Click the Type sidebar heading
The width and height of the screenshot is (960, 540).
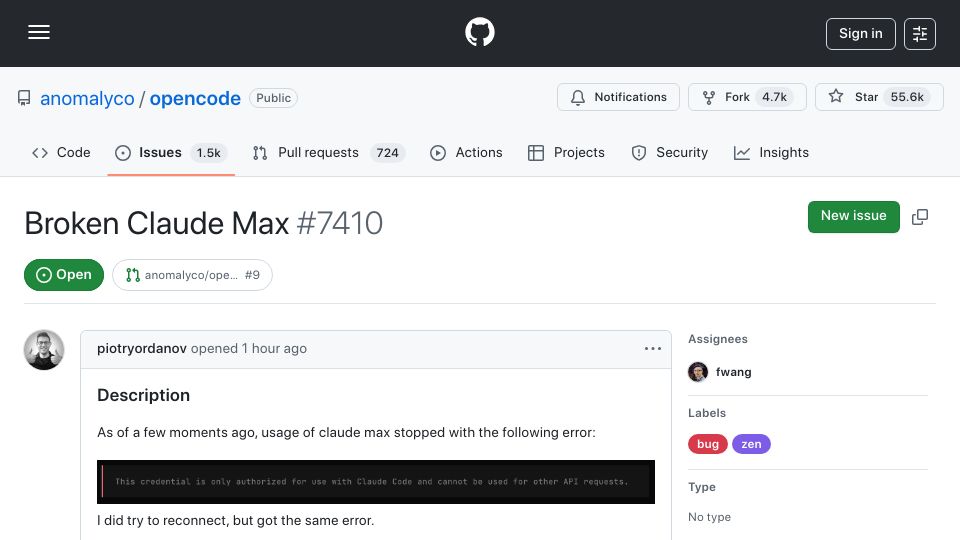702,487
